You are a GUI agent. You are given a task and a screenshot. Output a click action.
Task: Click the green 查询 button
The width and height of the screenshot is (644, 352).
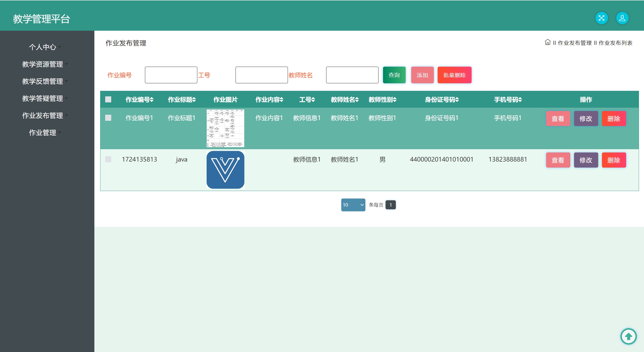pos(394,75)
